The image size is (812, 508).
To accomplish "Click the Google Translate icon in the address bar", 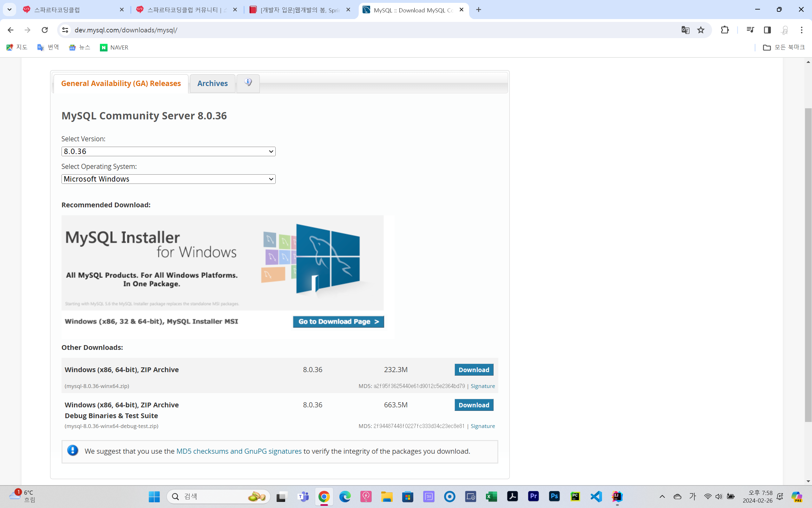I will (685, 30).
